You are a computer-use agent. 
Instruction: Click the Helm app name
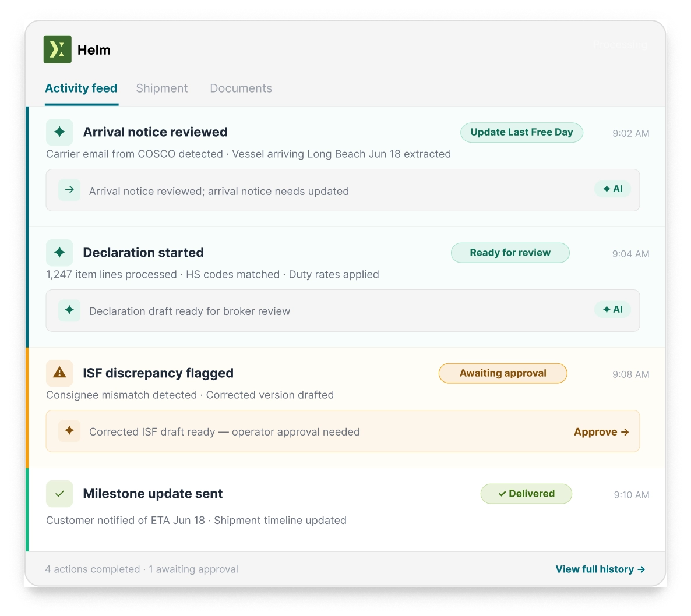(94, 49)
